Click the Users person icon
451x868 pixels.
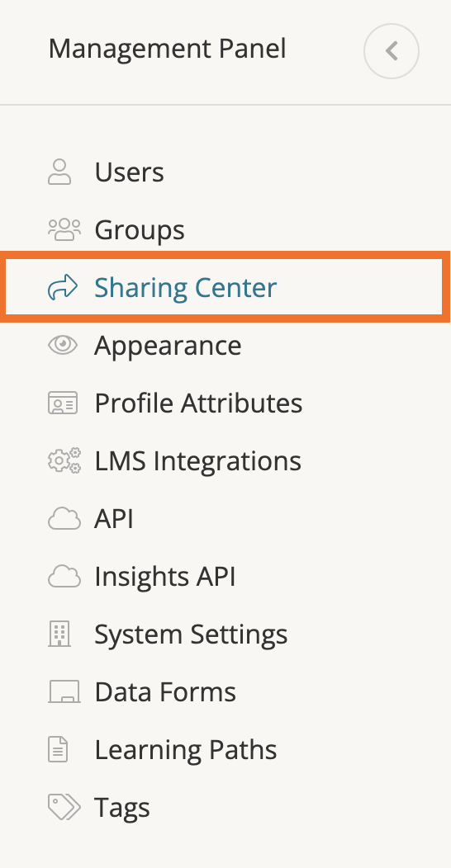pyautogui.click(x=59, y=172)
